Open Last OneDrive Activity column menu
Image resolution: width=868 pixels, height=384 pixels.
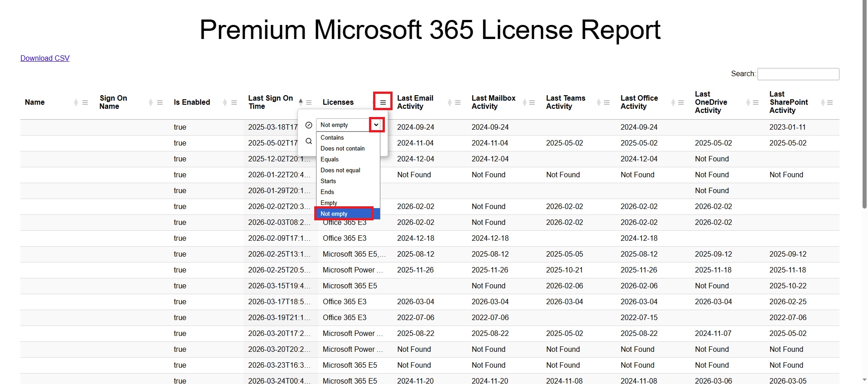[756, 102]
